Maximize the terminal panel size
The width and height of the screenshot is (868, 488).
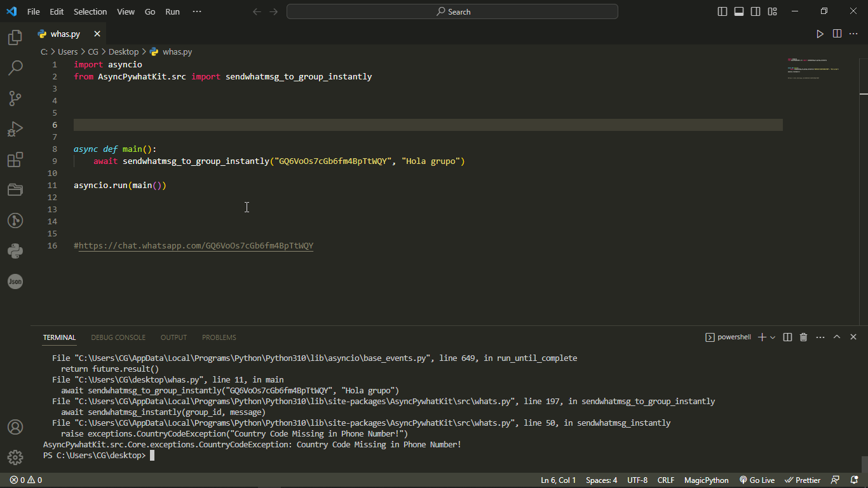[837, 337]
